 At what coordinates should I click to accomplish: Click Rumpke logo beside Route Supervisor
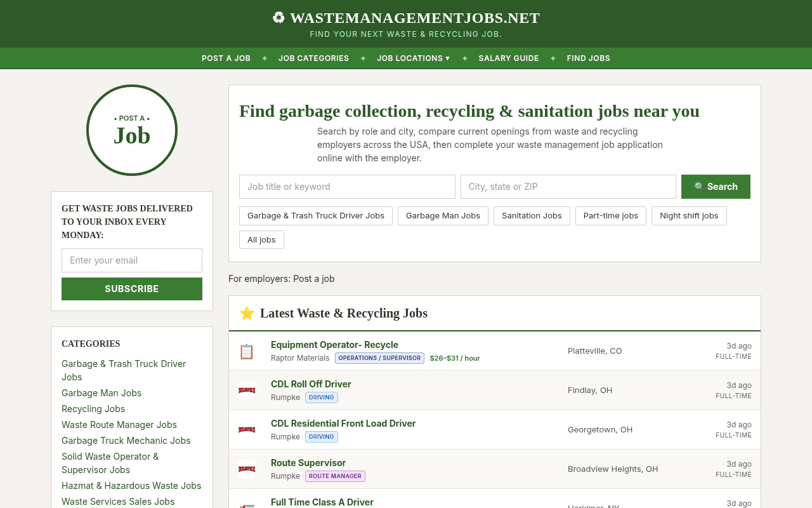click(x=247, y=469)
